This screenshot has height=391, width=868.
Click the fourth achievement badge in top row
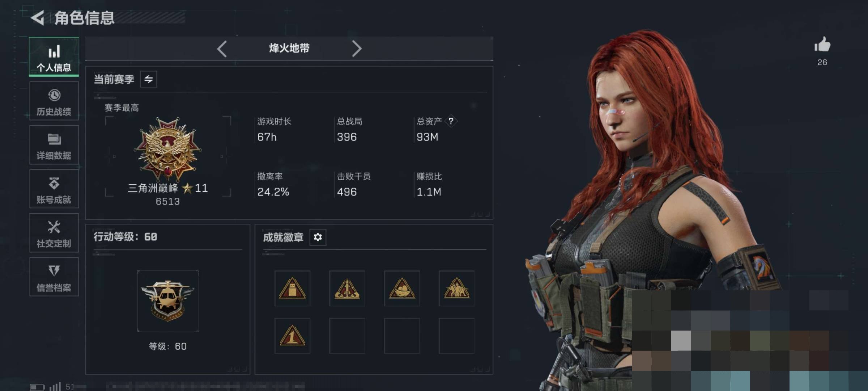[456, 289]
